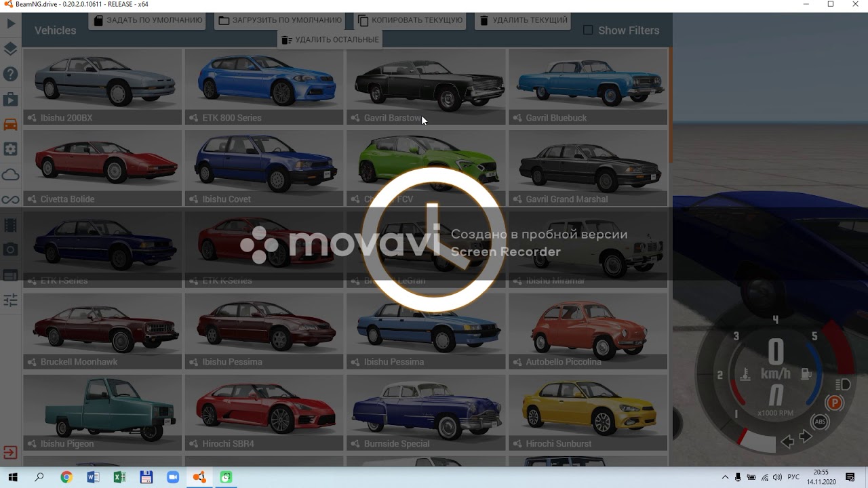Viewport: 868px width, 488px height.
Task: Open the notification center icon
Action: 850,477
